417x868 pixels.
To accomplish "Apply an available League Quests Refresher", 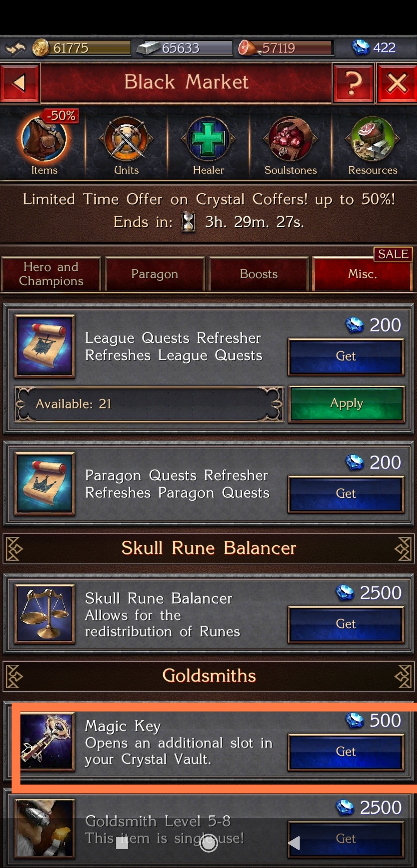I will click(x=346, y=404).
